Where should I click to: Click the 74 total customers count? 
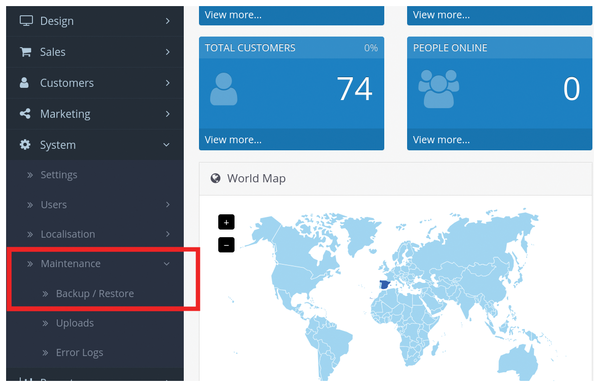pyautogui.click(x=354, y=89)
